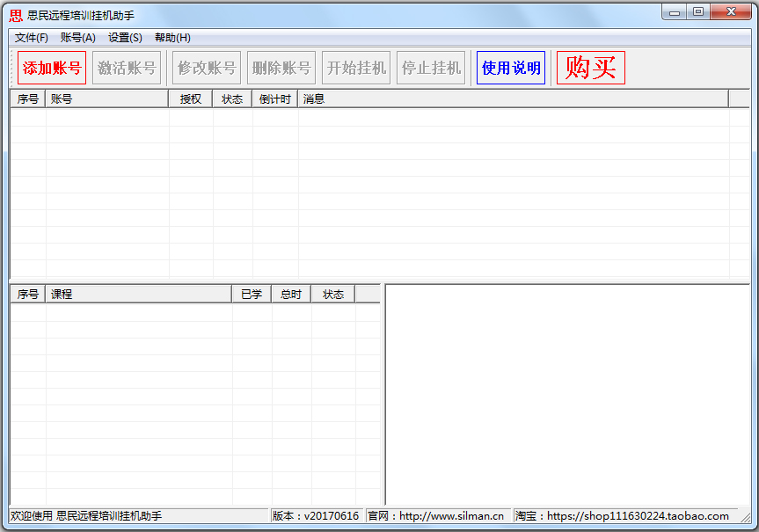
Task: Click the 序号 header in the account list
Action: [27, 98]
